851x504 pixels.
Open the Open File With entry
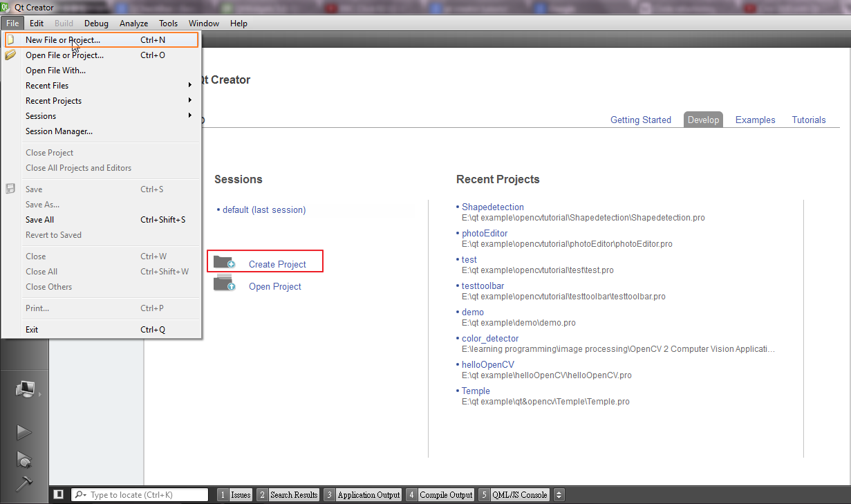tap(102, 71)
